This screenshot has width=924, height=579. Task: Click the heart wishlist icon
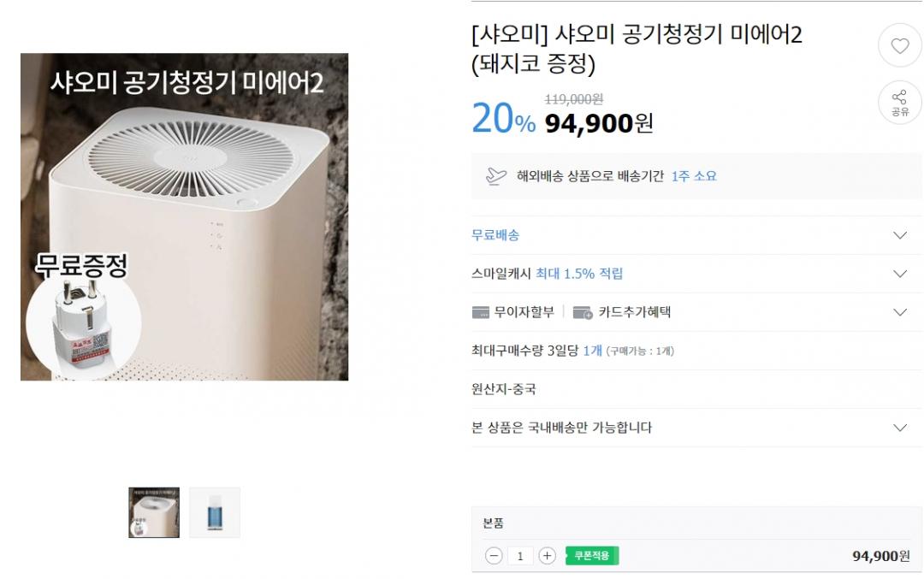click(900, 46)
